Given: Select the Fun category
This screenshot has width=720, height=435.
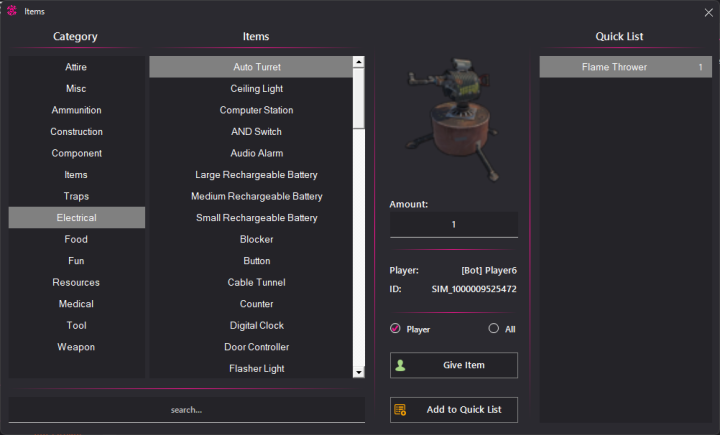Looking at the screenshot, I should 77,261.
